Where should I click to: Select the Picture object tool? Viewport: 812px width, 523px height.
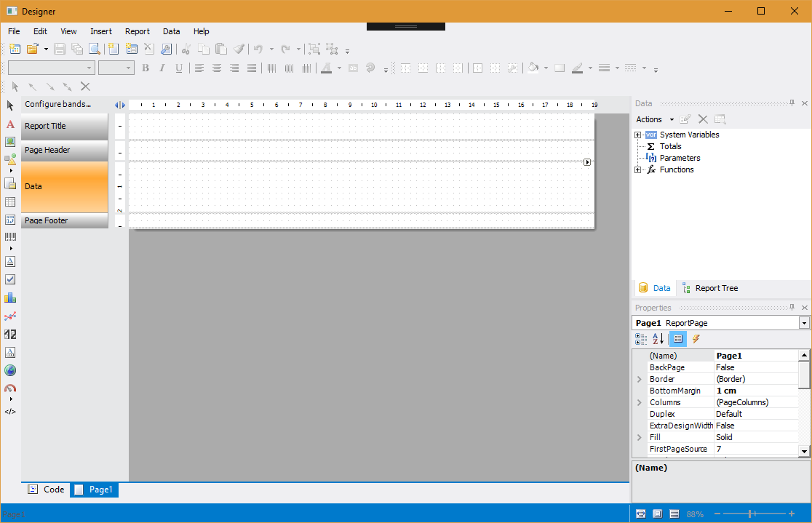[10, 142]
